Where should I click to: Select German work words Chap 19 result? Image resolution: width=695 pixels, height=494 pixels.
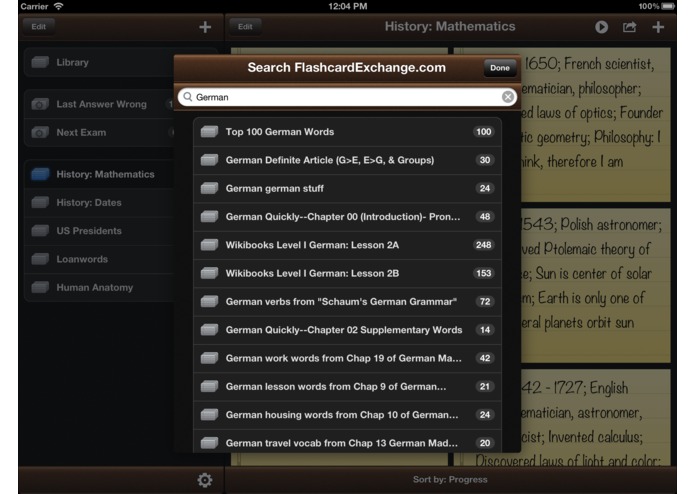click(x=348, y=358)
